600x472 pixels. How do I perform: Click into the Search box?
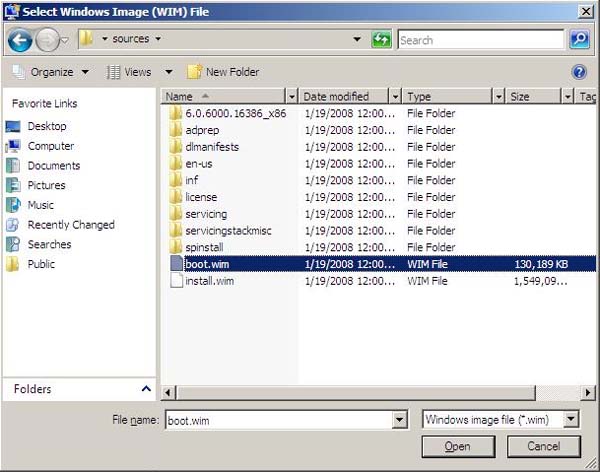tap(481, 40)
